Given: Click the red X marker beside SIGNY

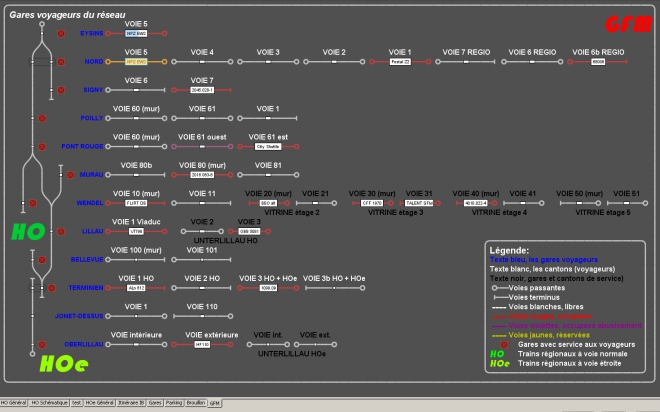Looking at the screenshot, I should click(x=61, y=90).
